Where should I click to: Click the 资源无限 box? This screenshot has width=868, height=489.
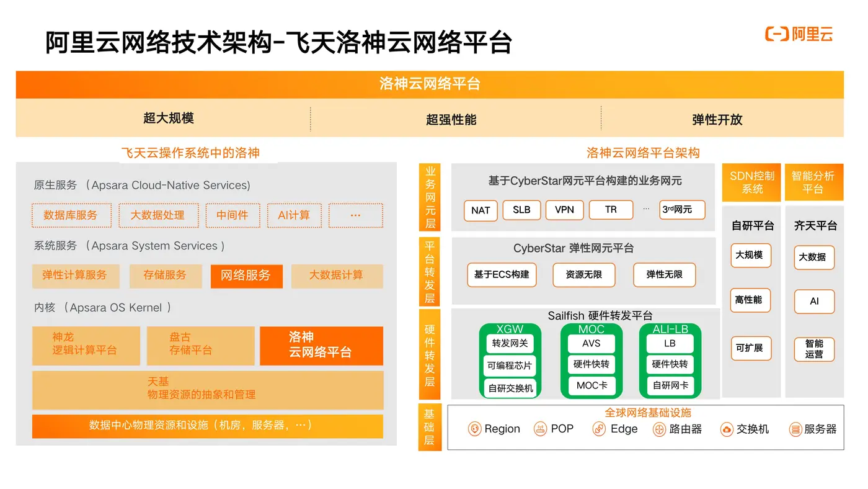584,274
